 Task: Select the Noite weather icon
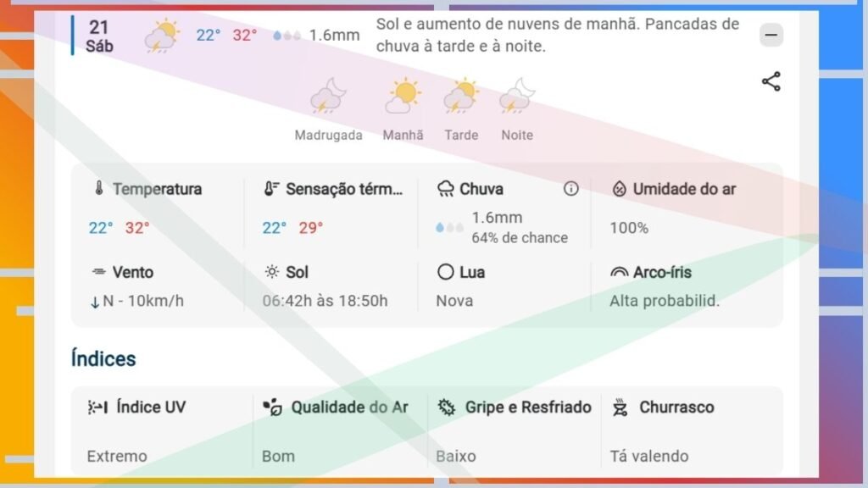517,97
